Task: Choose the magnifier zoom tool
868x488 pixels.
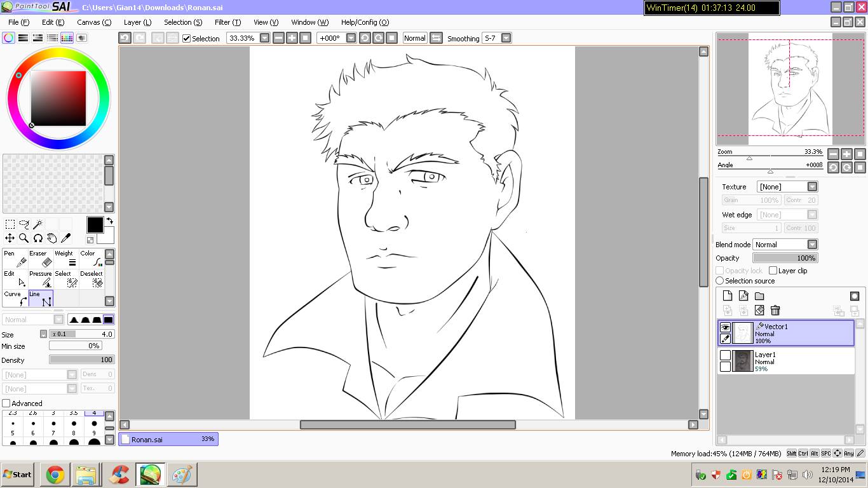Action: click(x=24, y=238)
